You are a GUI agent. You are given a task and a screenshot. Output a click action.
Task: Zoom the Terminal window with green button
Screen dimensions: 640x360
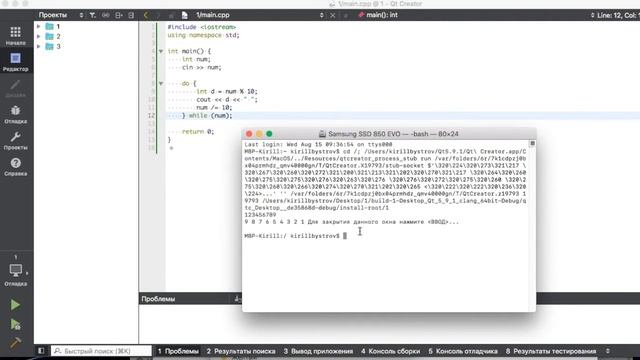[269, 133]
